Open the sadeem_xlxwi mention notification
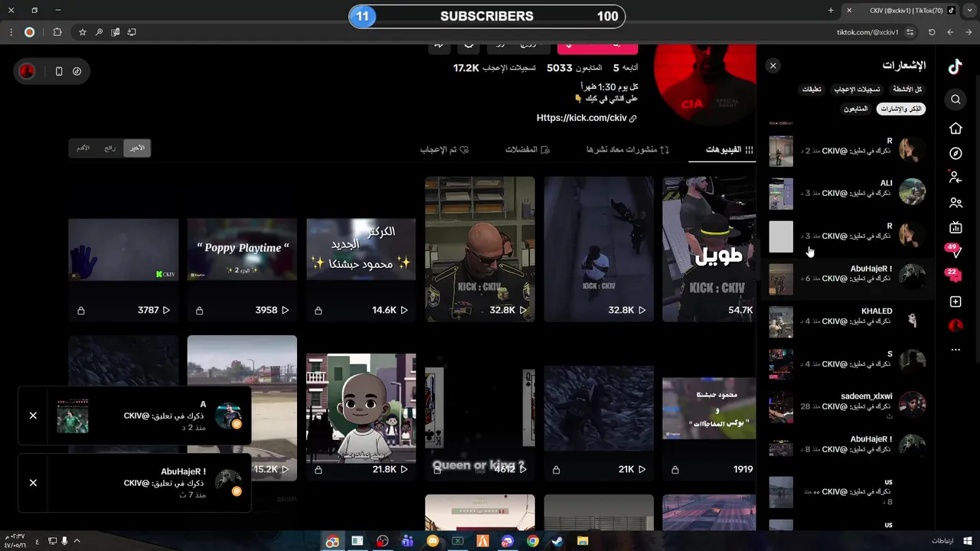The height and width of the screenshot is (551, 980). pyautogui.click(x=848, y=406)
